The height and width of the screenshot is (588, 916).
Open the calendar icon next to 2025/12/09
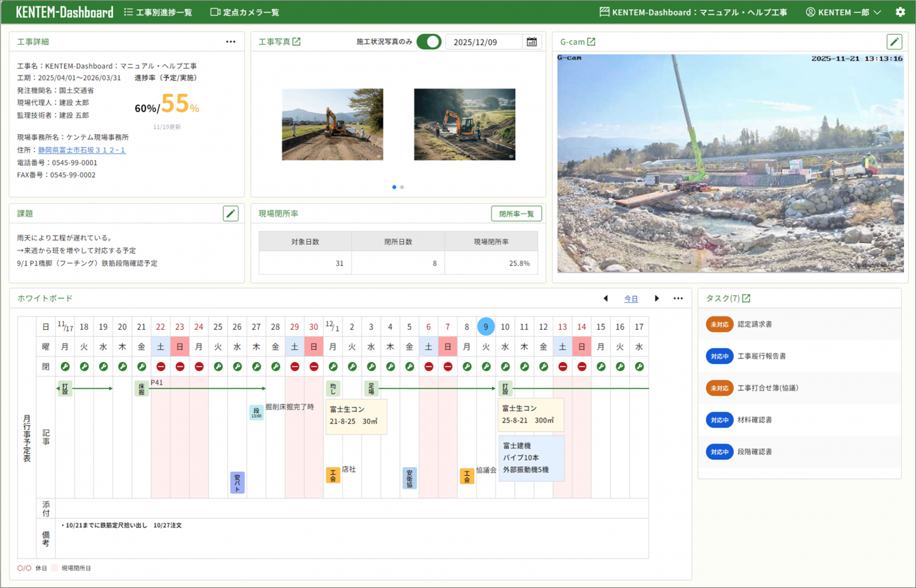point(531,41)
